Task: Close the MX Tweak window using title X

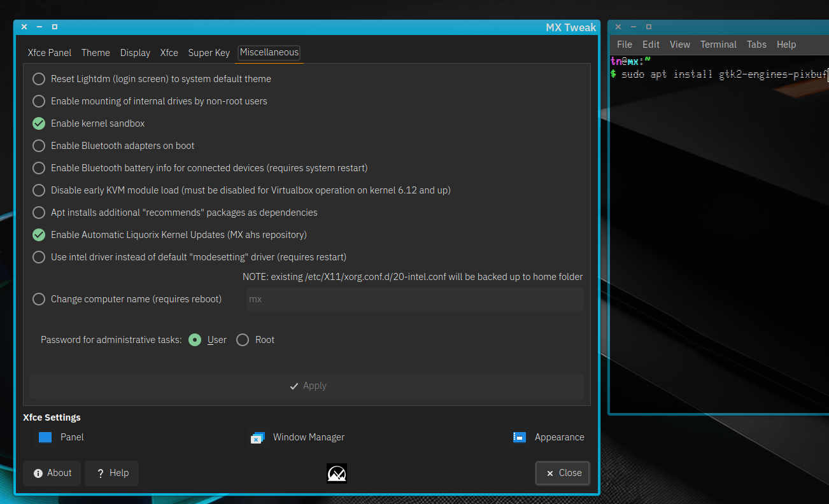Action: 24,27
